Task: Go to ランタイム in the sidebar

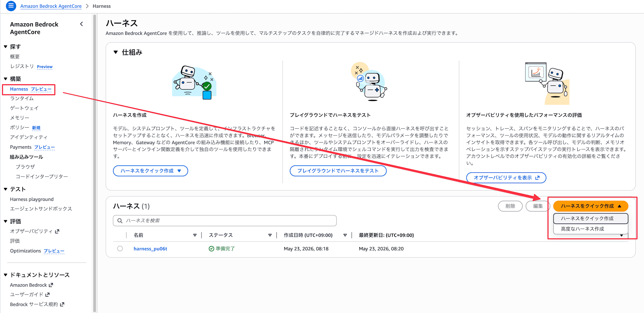Action: 22,98
